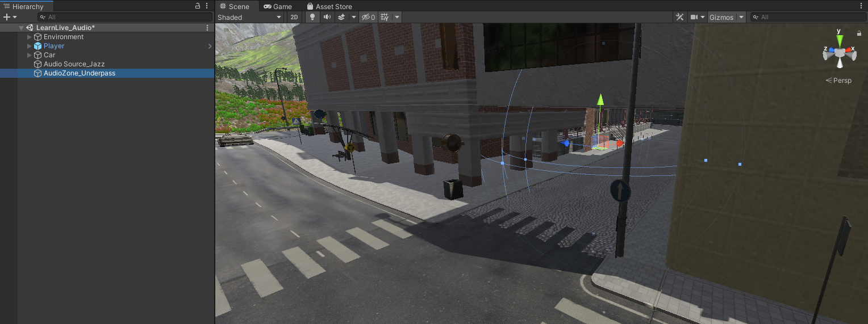The width and height of the screenshot is (868, 324).
Task: Select the Environment row in Hierarchy
Action: (107, 37)
